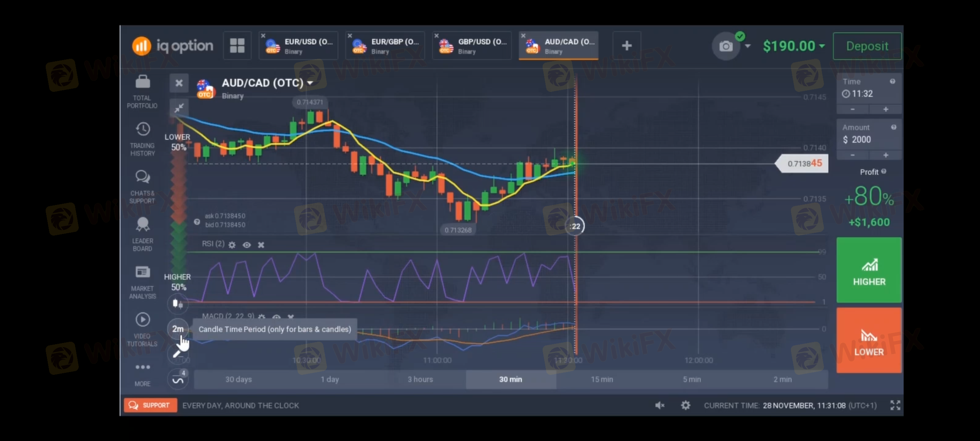Select the AUD/CAD (OTC) tab
The image size is (980, 441).
pos(559,46)
